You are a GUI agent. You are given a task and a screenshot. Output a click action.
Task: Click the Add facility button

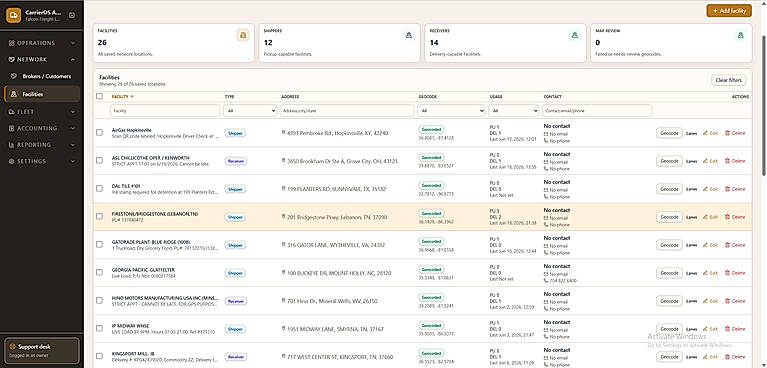point(729,11)
